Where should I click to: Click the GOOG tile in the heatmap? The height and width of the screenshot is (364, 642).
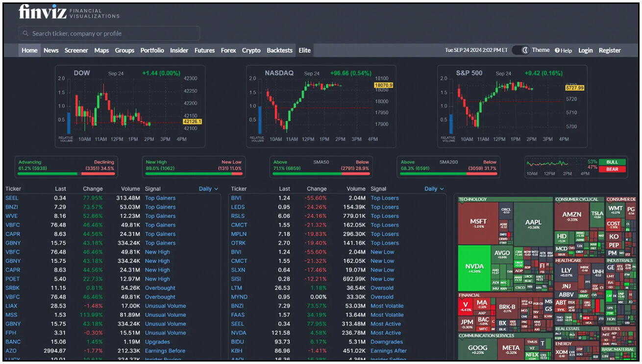(x=477, y=349)
